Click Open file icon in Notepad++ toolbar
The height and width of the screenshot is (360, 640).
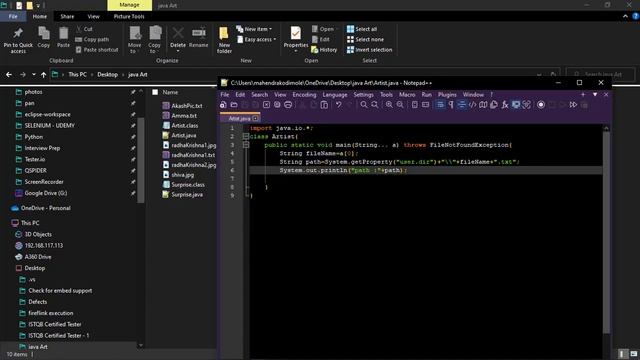(234, 105)
